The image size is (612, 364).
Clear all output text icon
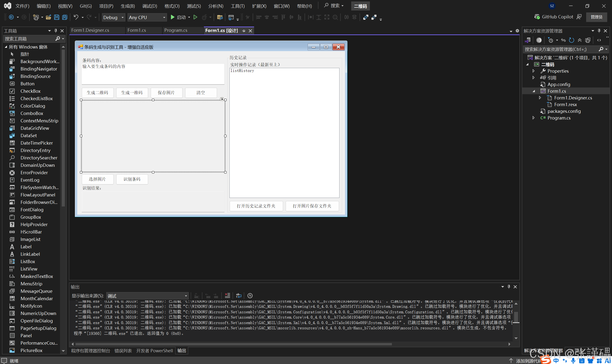pos(227,296)
